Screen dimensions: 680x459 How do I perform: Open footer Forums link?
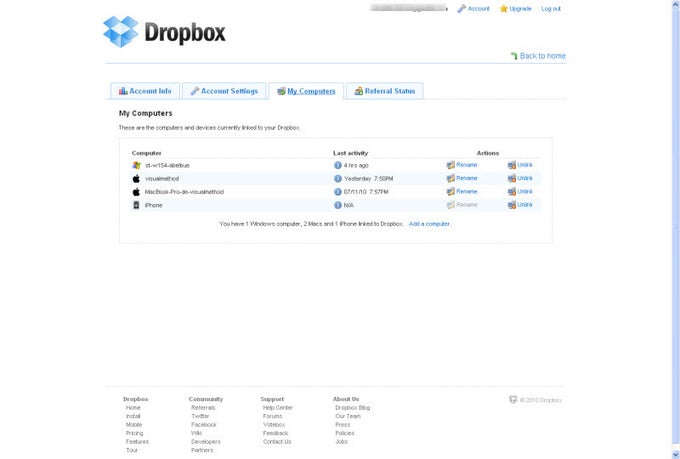click(x=272, y=416)
